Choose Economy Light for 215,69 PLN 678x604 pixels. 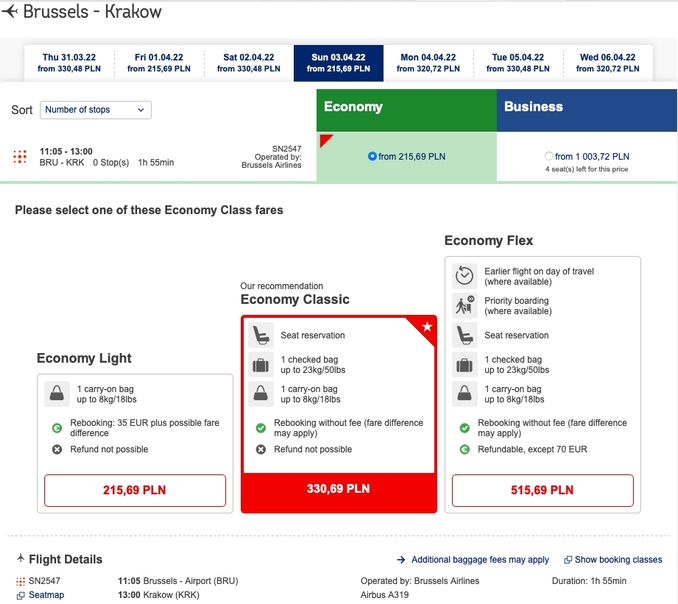tap(135, 490)
